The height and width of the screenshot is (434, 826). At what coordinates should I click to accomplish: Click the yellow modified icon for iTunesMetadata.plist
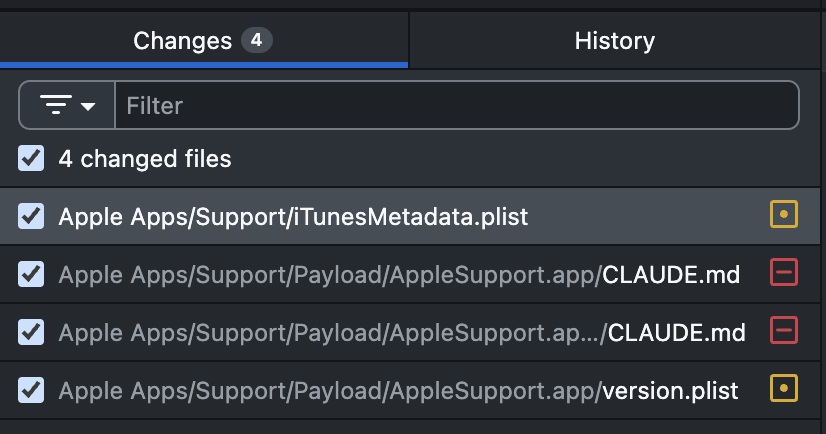coord(784,214)
